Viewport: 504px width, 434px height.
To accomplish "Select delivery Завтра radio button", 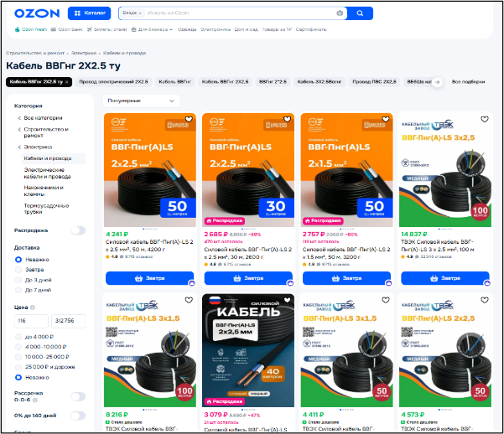I will (18, 270).
